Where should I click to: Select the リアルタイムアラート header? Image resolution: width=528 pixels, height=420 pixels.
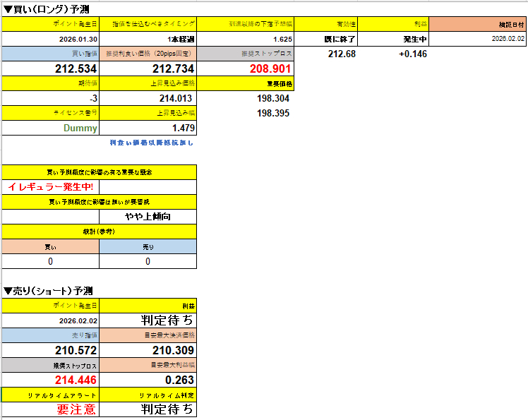click(x=51, y=395)
